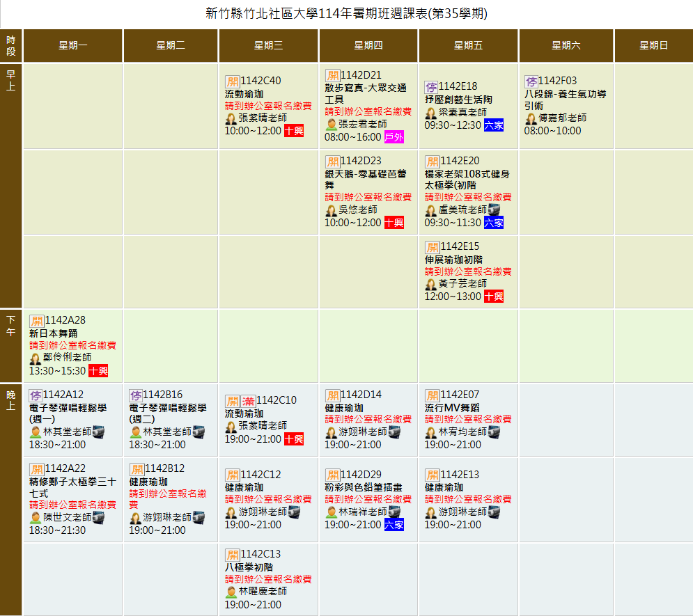Open course 流行MV舞蹈 title
The image size is (693, 616).
[452, 408]
